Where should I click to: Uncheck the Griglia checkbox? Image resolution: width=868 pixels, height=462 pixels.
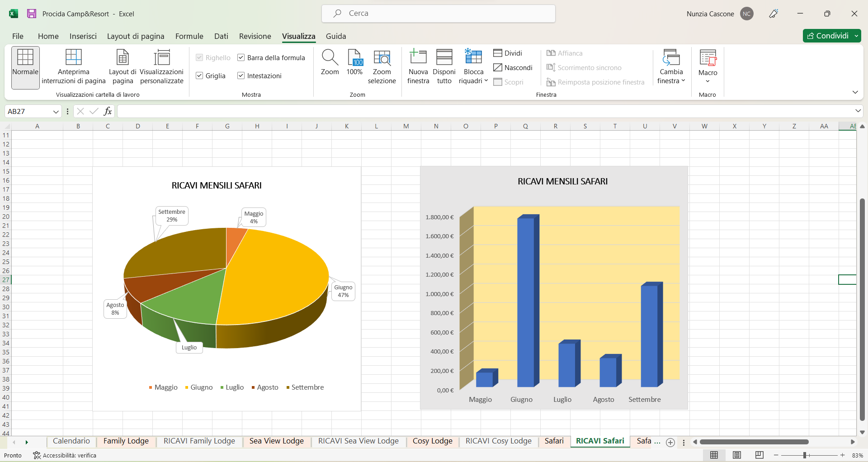click(199, 75)
